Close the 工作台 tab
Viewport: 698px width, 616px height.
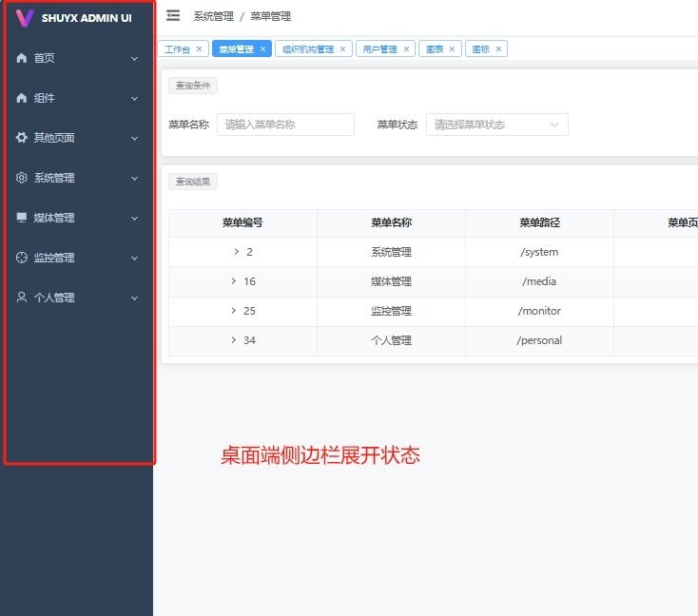[199, 49]
